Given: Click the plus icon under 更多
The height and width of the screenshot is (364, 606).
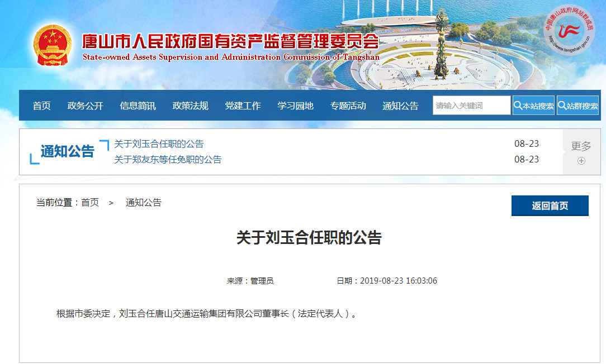Looking at the screenshot, I should coord(581,161).
